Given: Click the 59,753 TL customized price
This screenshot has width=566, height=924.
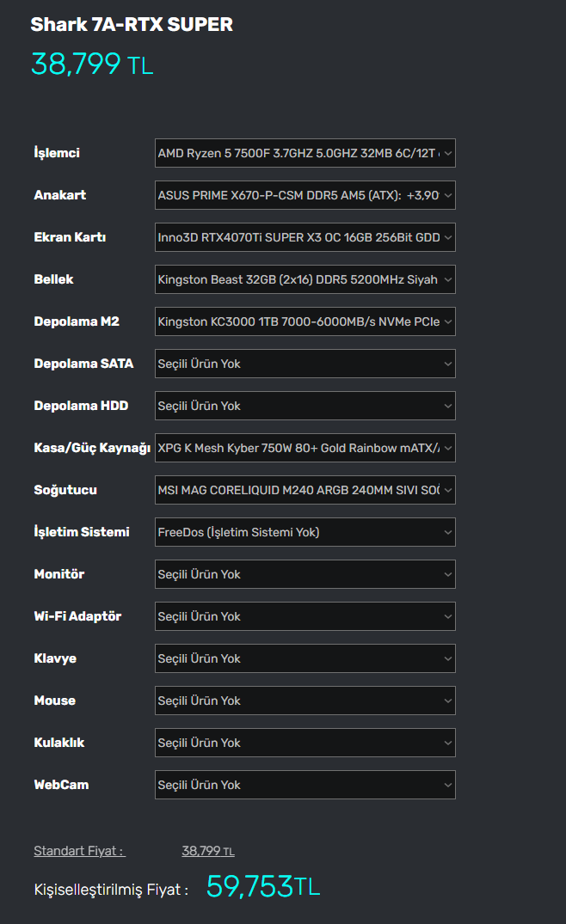Looking at the screenshot, I should (x=262, y=887).
